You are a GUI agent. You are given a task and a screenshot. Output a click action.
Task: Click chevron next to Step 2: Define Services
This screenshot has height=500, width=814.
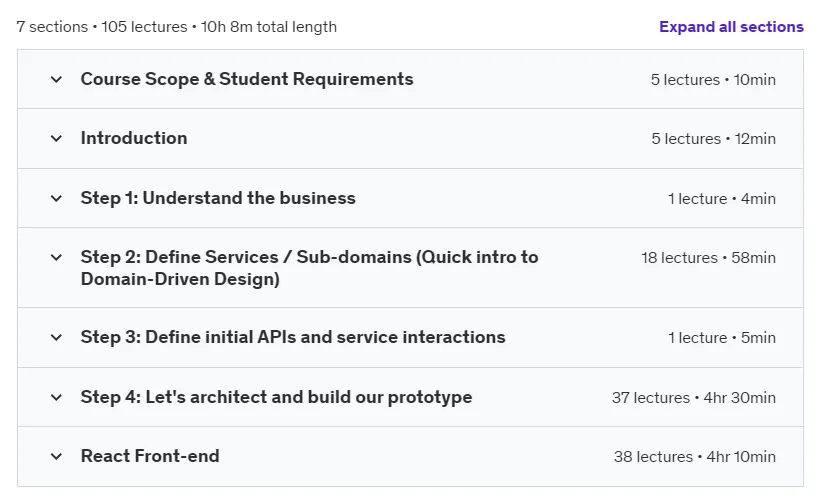[x=56, y=258]
